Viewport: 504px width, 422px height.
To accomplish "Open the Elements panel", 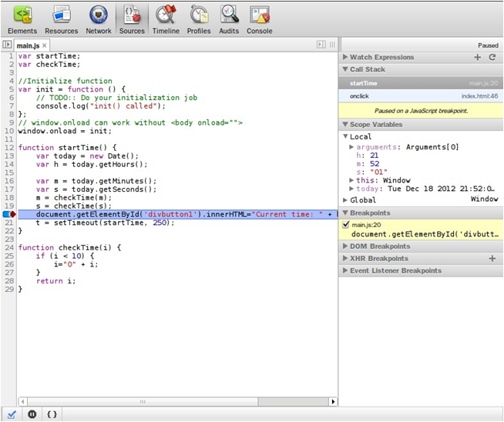I will (x=22, y=19).
